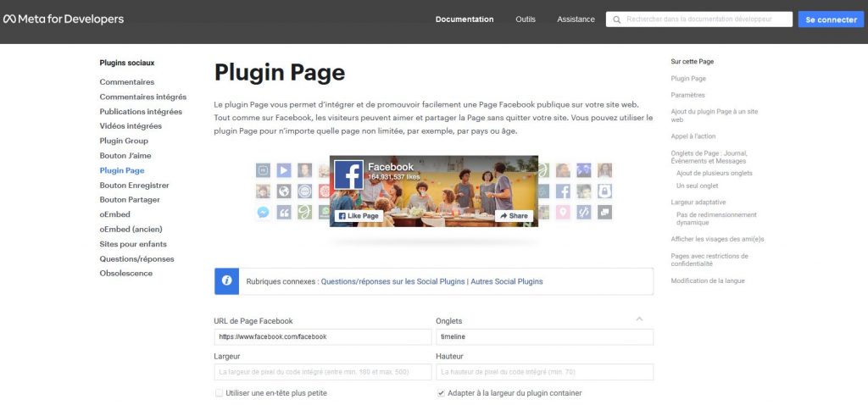Viewport: 868px width, 405px height.
Task: Focus the Largeur input field
Action: tap(323, 372)
